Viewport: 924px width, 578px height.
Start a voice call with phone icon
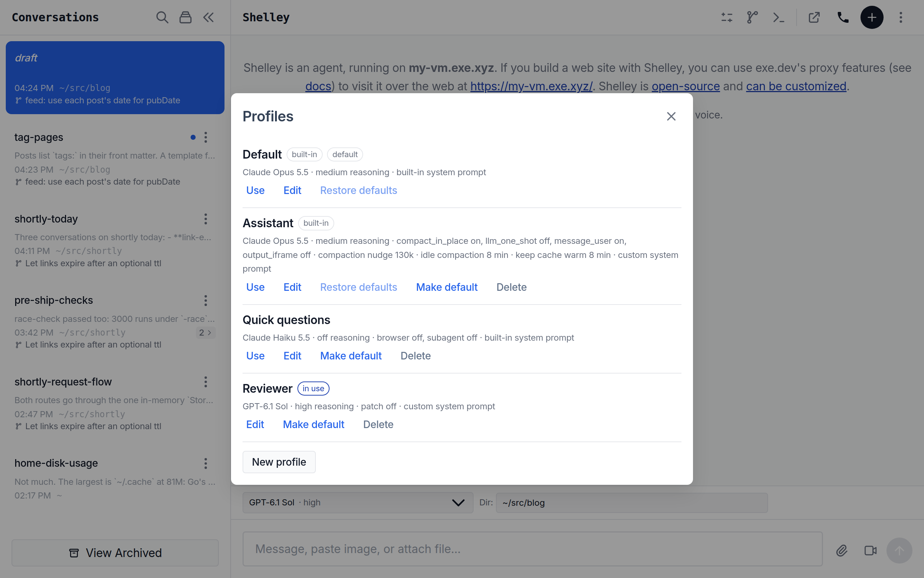tap(843, 17)
